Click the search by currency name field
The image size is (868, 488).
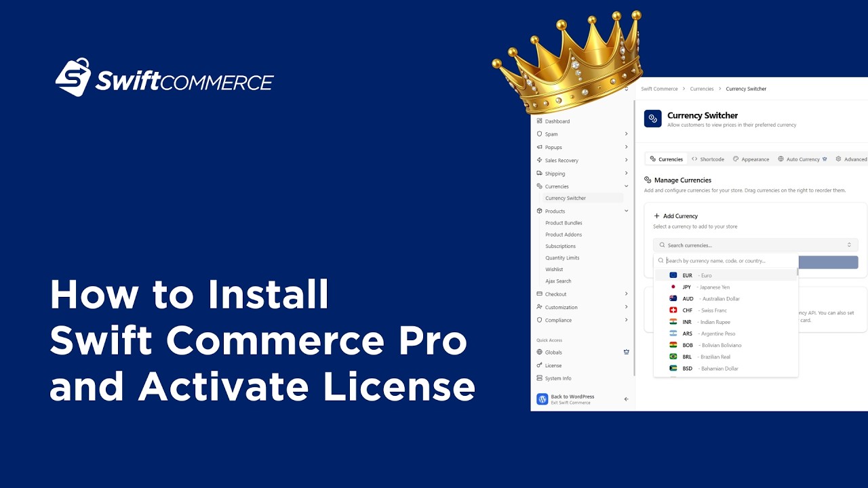coord(726,261)
